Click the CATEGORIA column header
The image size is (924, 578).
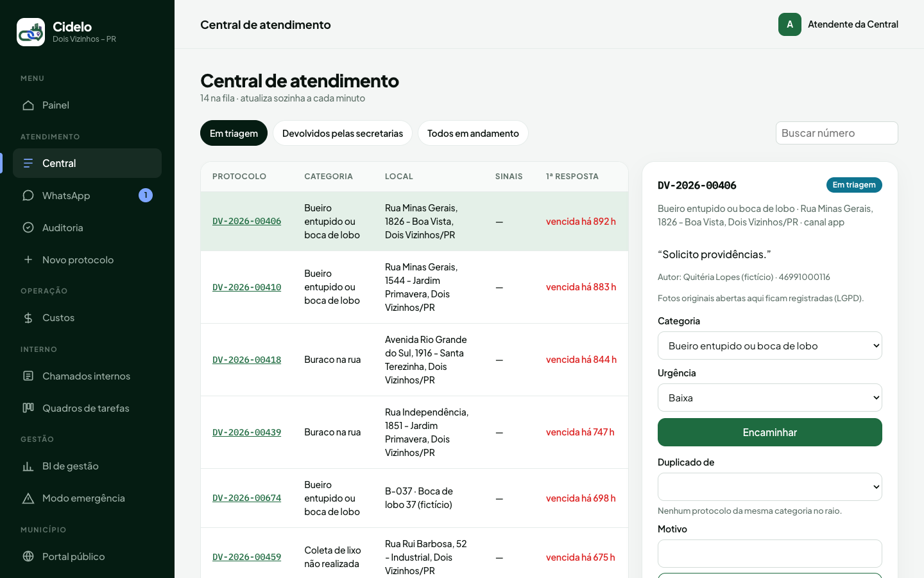(329, 177)
